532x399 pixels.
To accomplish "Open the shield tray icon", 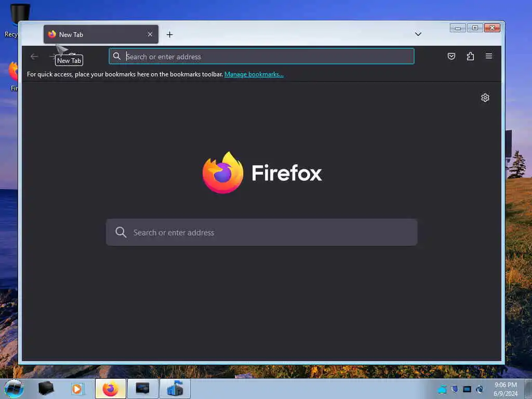I will 455,389.
